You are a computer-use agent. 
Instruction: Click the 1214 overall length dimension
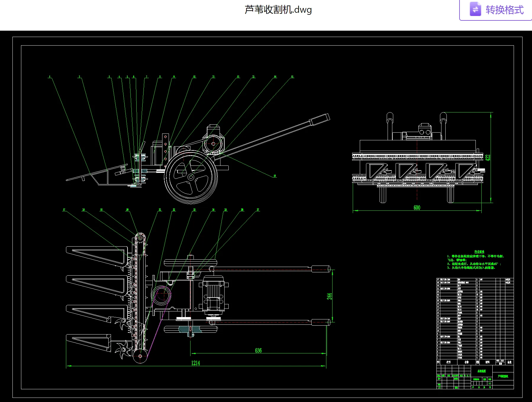coord(196,363)
